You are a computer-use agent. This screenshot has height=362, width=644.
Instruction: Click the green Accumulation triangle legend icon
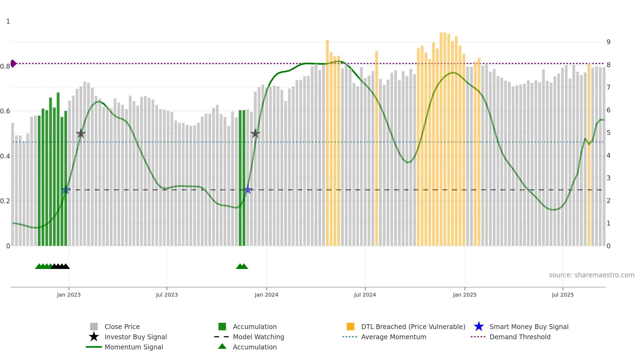point(222,346)
